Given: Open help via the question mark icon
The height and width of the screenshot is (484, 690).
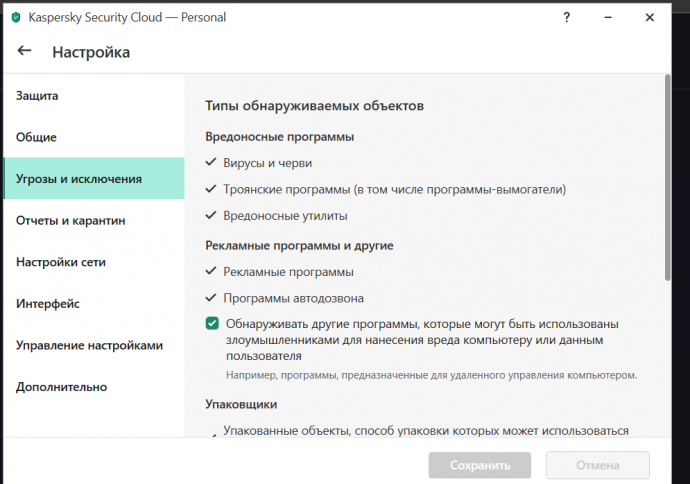Looking at the screenshot, I should point(567,17).
